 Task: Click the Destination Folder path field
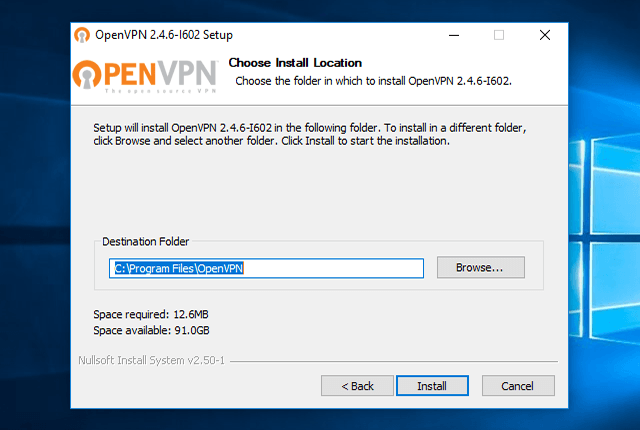click(x=266, y=268)
